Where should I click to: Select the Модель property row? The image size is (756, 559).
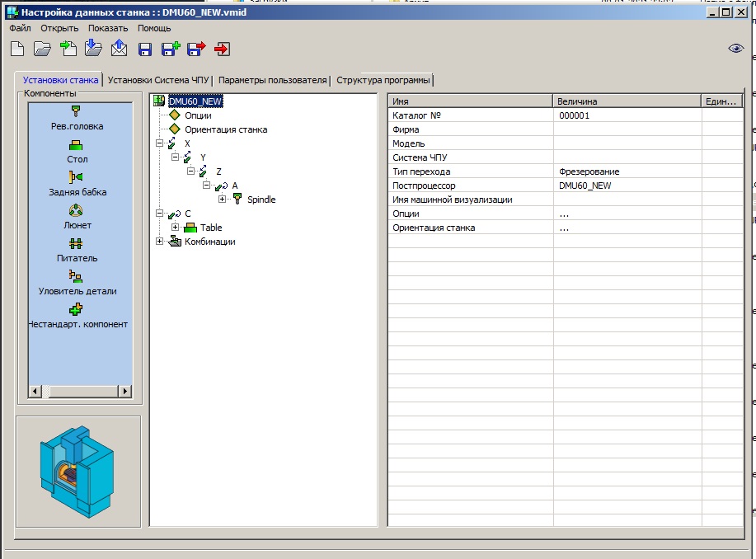click(x=565, y=143)
